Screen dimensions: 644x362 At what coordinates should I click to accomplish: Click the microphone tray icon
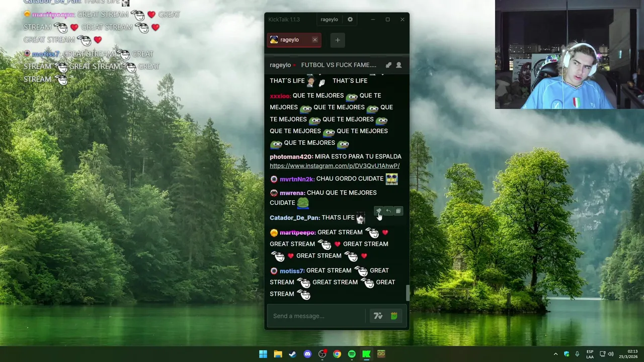pyautogui.click(x=577, y=354)
